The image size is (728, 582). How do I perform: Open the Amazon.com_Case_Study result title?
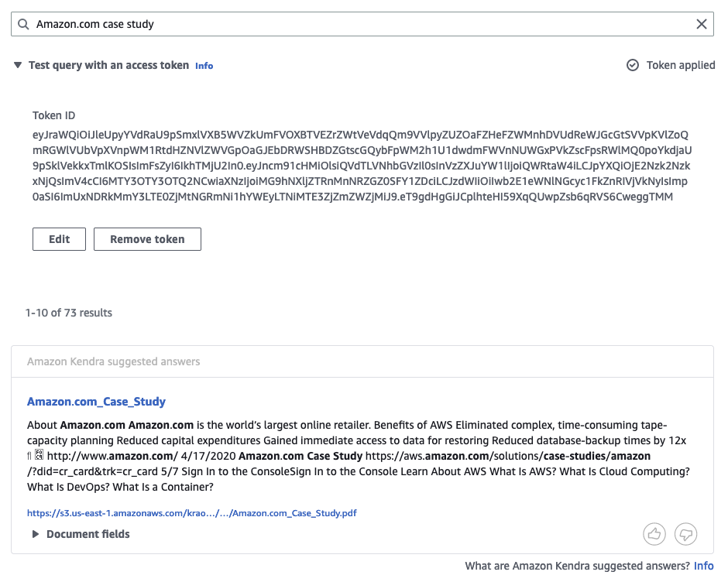click(96, 402)
